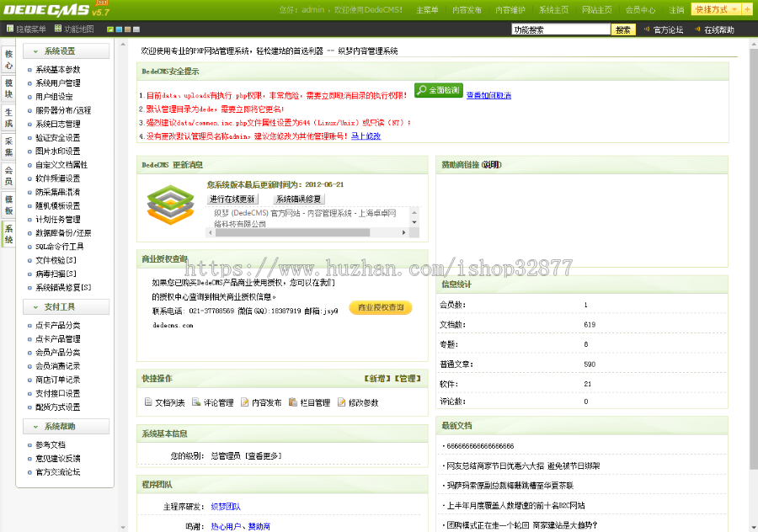Click the 栏目管理 column icon
The image size is (758, 532).
293,402
